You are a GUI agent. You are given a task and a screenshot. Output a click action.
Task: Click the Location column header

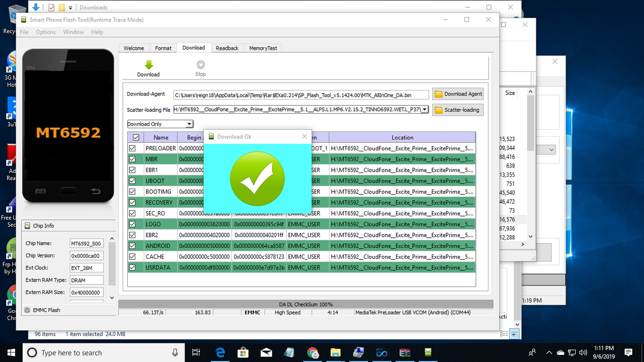tap(402, 137)
